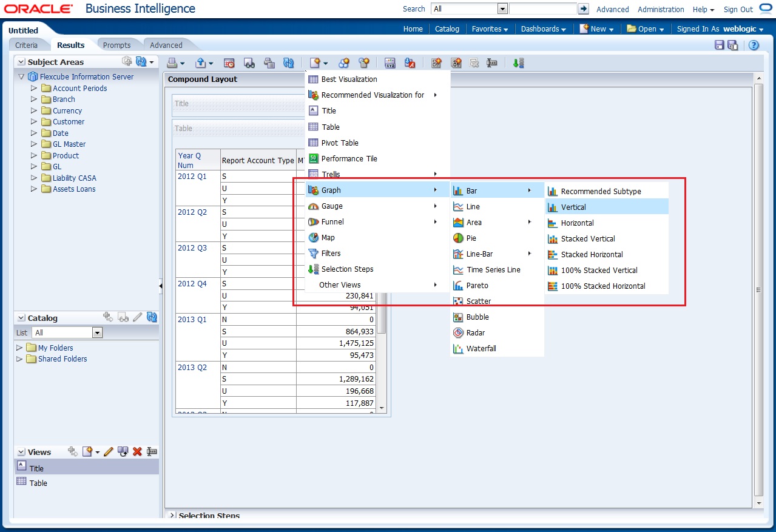776x532 pixels.
Task: Click the Edit View pencil in Views
Action: pyautogui.click(x=109, y=452)
